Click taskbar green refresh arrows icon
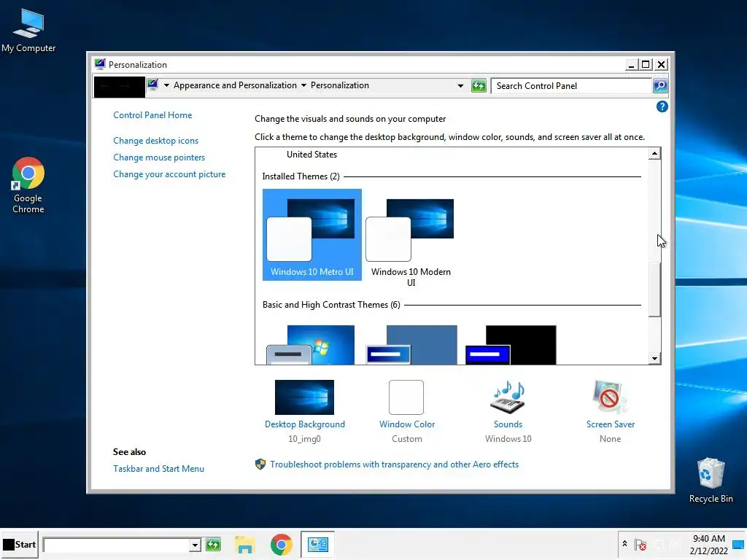 [214, 544]
